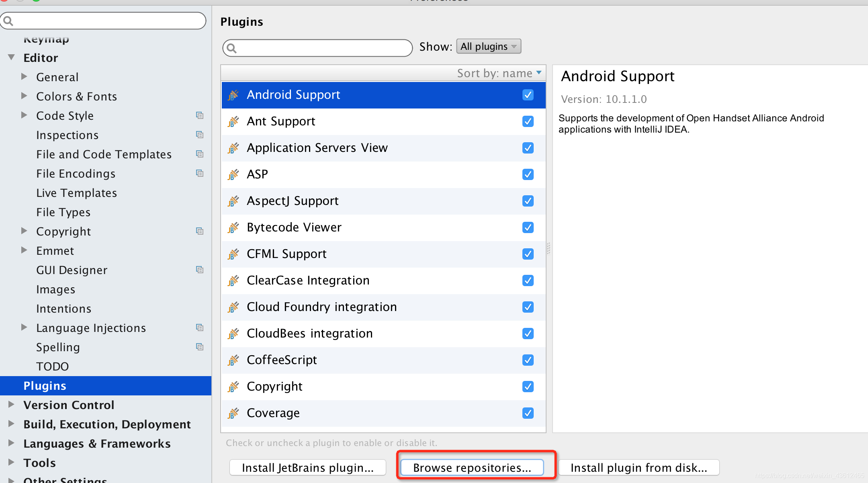Expand the Tools section
868x483 pixels.
coord(11,462)
